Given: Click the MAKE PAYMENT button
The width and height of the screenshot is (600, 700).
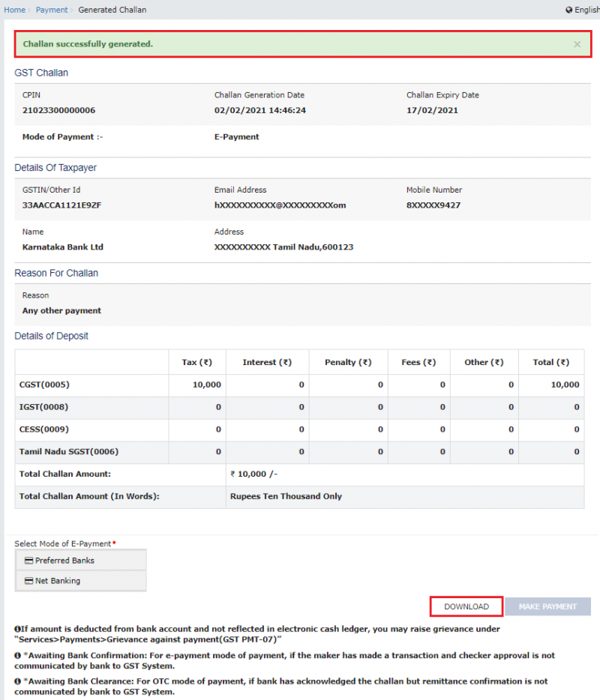Looking at the screenshot, I should pos(547,606).
